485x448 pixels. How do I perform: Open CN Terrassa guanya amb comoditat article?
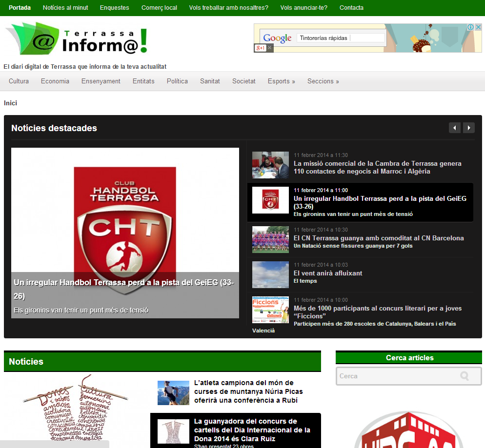click(379, 238)
